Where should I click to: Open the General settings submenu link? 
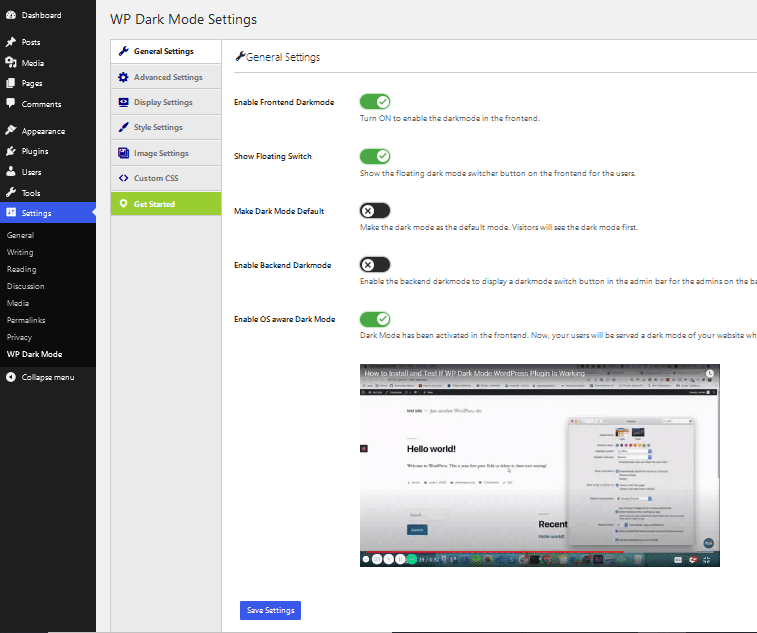20,235
